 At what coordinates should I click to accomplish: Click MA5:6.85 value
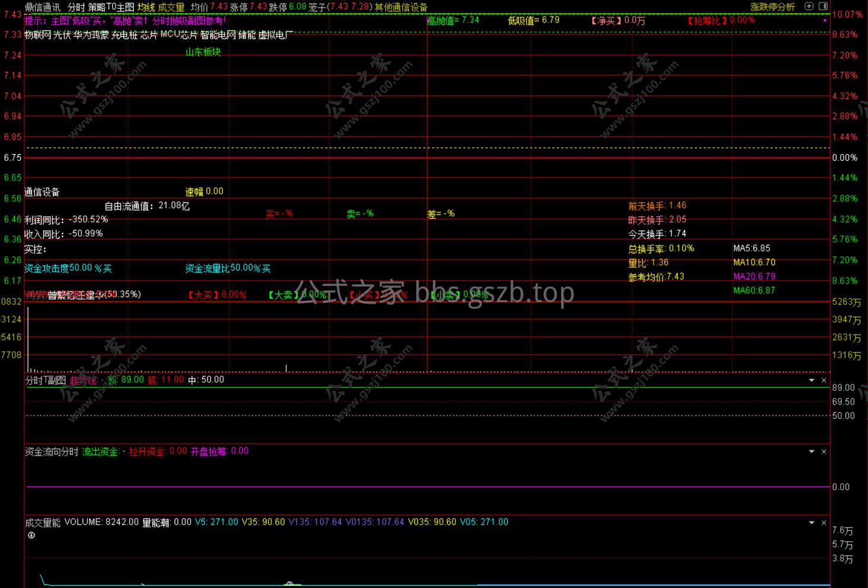point(752,248)
